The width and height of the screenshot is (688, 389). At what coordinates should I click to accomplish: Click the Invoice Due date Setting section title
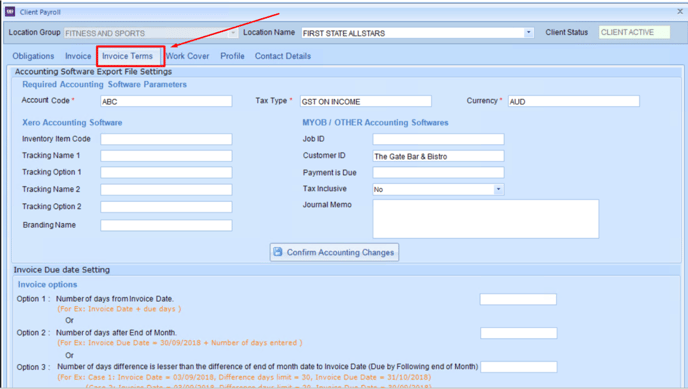(x=62, y=270)
